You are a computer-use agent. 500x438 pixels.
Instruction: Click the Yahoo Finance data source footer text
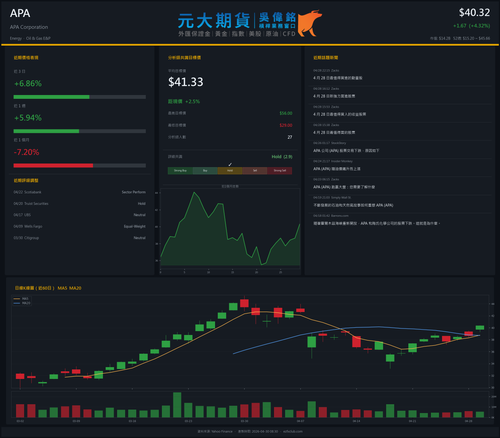215,431
